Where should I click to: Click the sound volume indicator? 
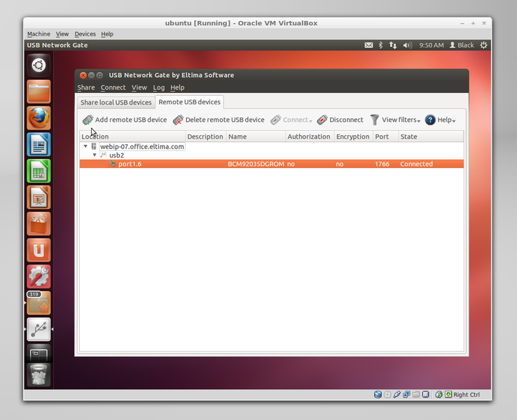(x=408, y=45)
